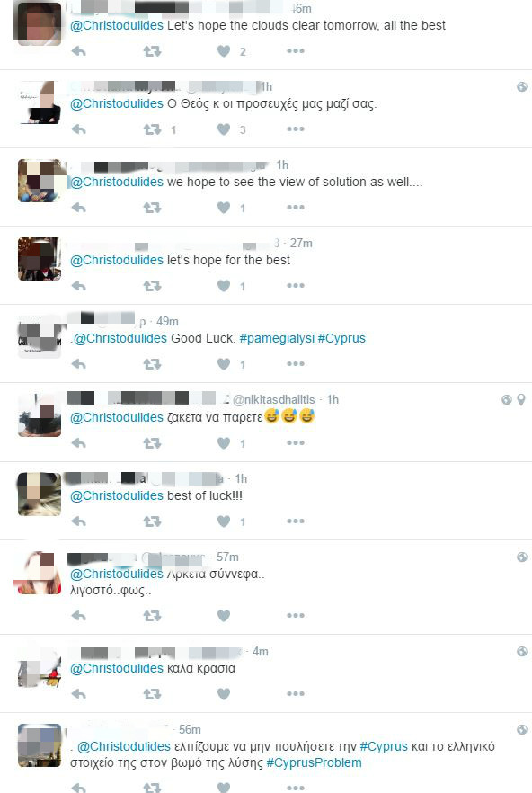532x793 pixels.
Task: Reply to the 'καλα κρασια' tweet
Action: click(x=78, y=694)
